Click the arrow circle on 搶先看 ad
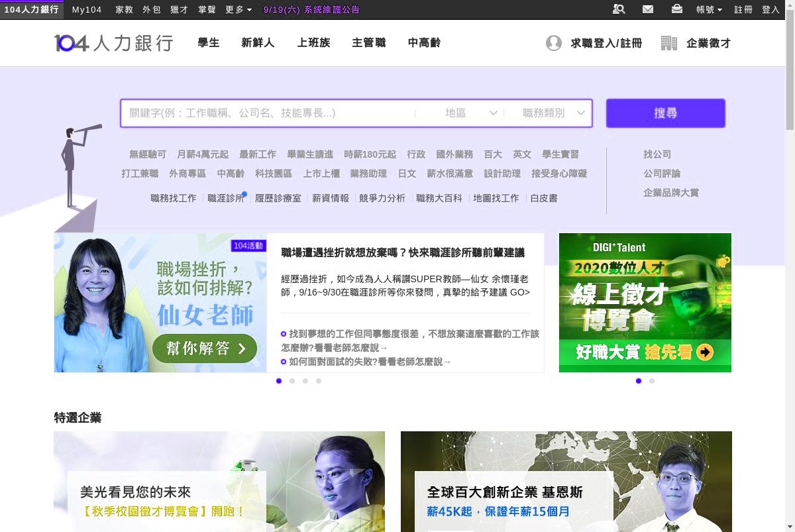Screen dimensions: 795x532 (705, 352)
